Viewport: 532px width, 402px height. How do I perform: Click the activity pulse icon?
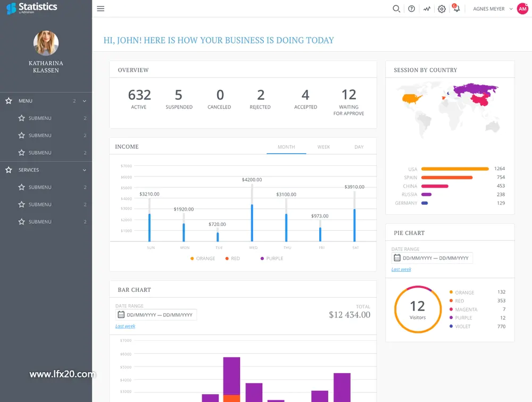click(427, 9)
